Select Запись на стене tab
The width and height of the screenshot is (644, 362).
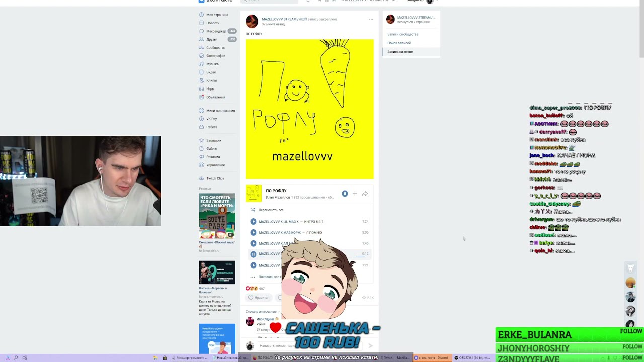[400, 52]
